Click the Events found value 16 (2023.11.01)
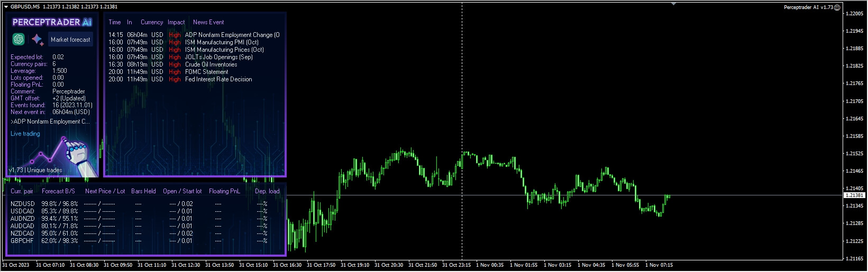This screenshot has width=868, height=272. point(72,105)
